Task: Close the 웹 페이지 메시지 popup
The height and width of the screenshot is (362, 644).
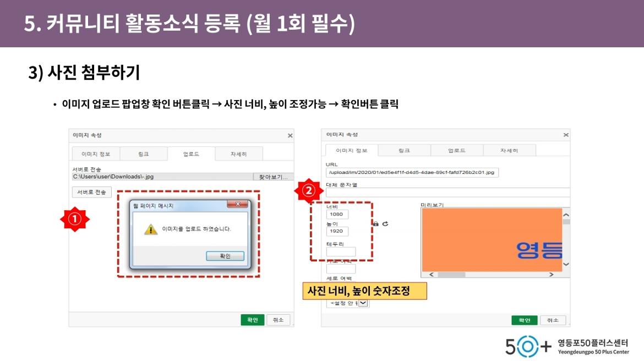Action: pyautogui.click(x=238, y=205)
